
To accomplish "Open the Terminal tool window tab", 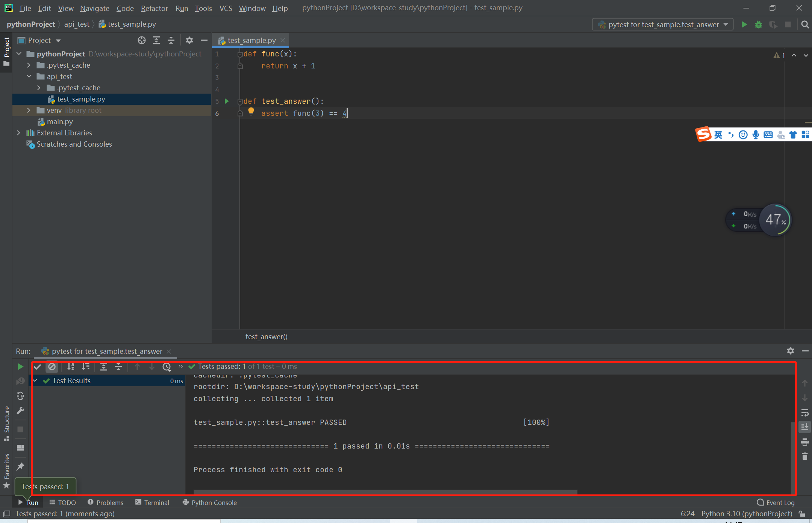I will (152, 502).
